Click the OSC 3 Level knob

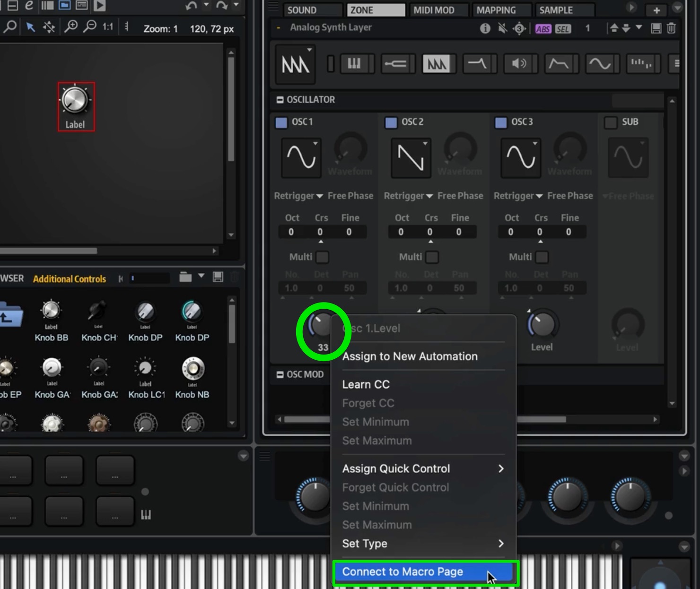542,324
